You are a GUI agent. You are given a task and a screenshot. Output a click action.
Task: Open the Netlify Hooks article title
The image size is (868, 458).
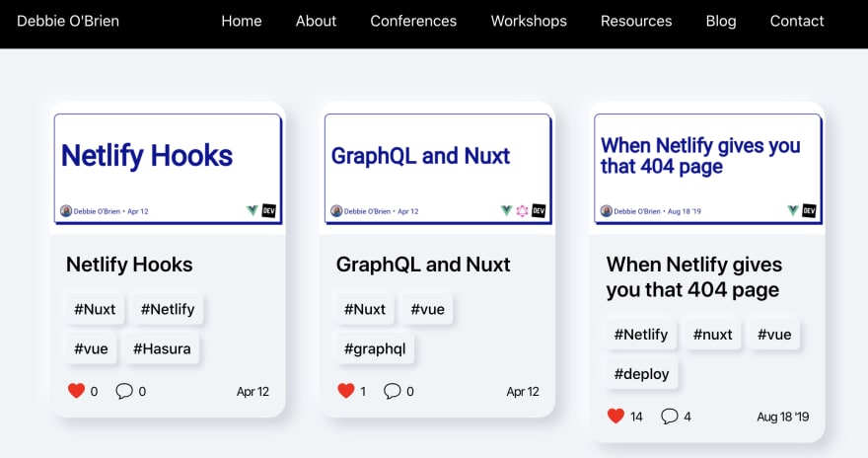(x=129, y=265)
